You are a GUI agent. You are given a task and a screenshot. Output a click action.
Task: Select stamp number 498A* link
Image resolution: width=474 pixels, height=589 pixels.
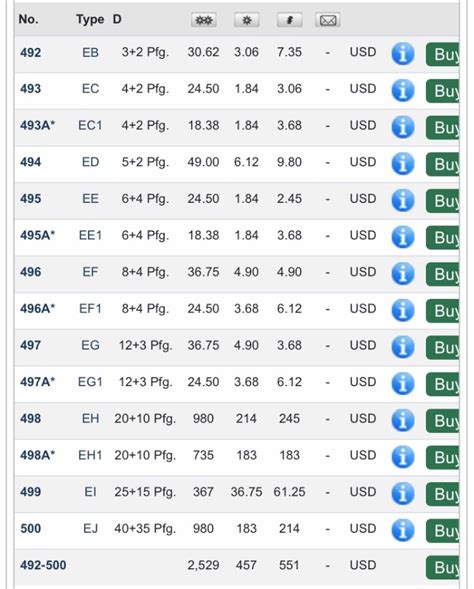click(38, 455)
